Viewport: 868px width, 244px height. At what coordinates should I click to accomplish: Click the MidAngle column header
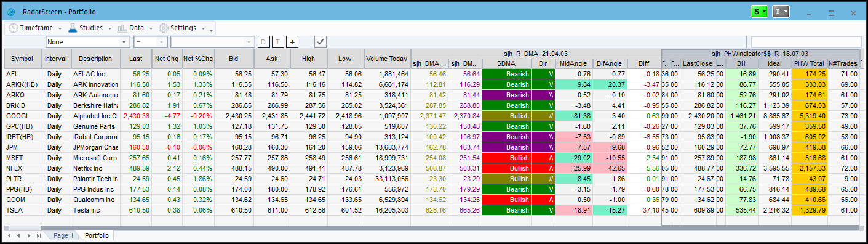pos(574,63)
